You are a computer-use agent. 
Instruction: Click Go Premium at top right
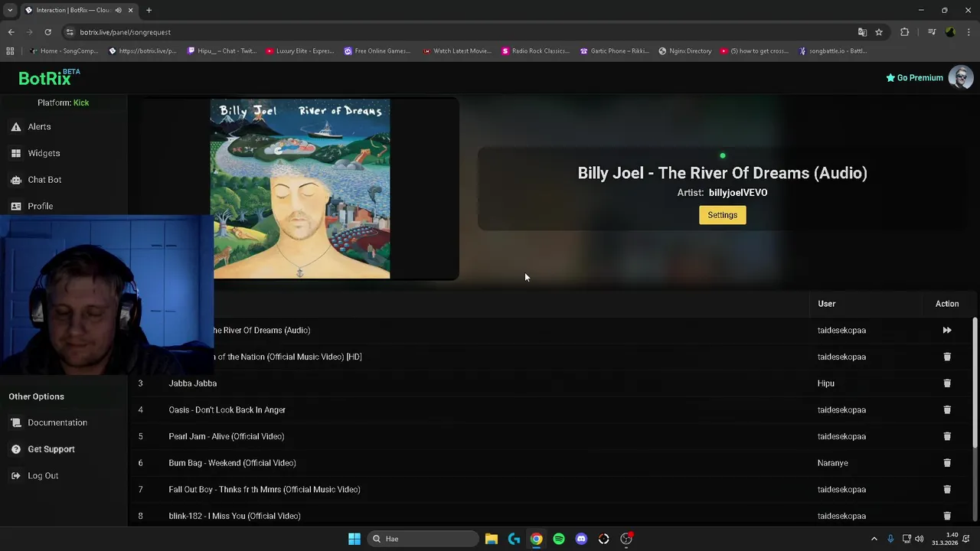(x=914, y=77)
